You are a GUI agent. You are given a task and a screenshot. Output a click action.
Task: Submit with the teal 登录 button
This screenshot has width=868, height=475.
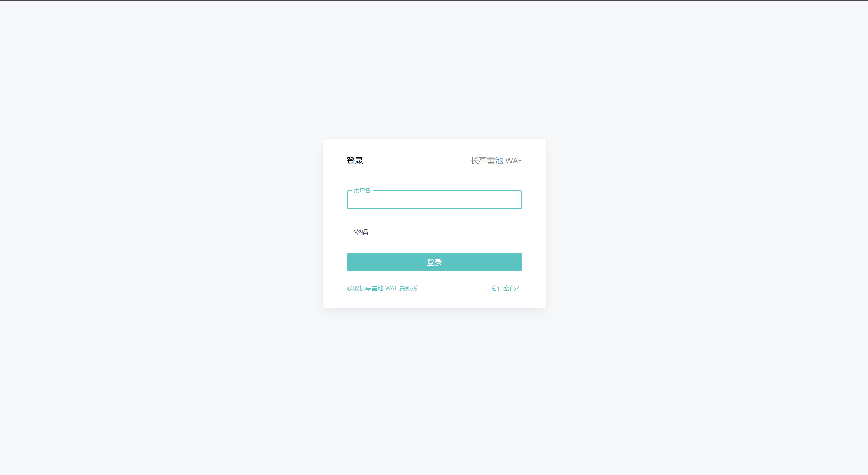point(434,262)
